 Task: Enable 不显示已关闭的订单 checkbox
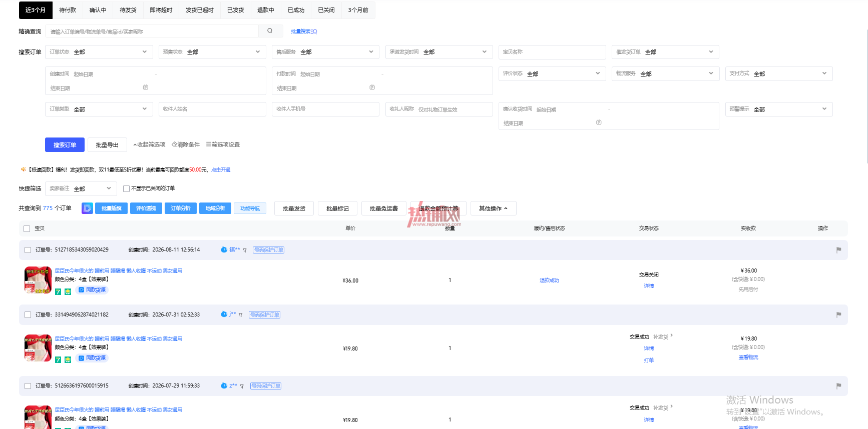[126, 188]
